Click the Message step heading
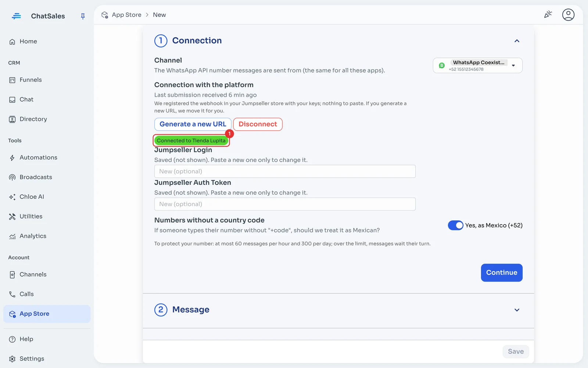Image resolution: width=588 pixels, height=368 pixels. coord(191,309)
